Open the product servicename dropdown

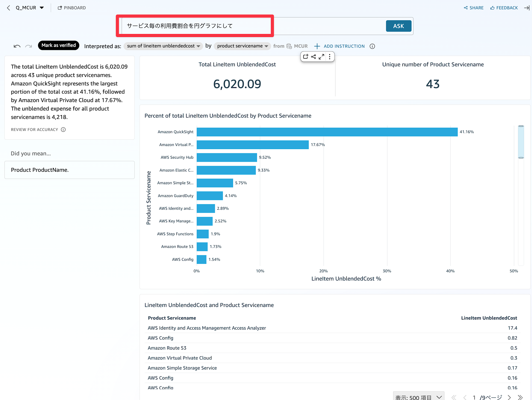tap(242, 46)
